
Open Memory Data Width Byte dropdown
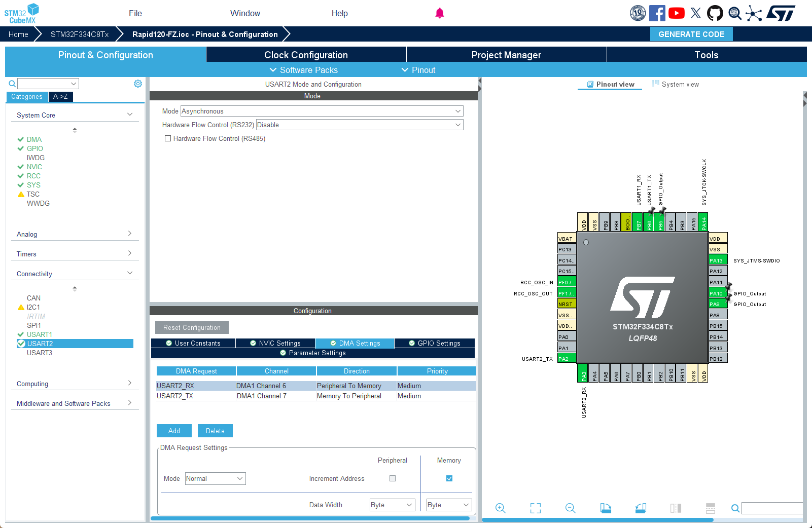click(449, 505)
